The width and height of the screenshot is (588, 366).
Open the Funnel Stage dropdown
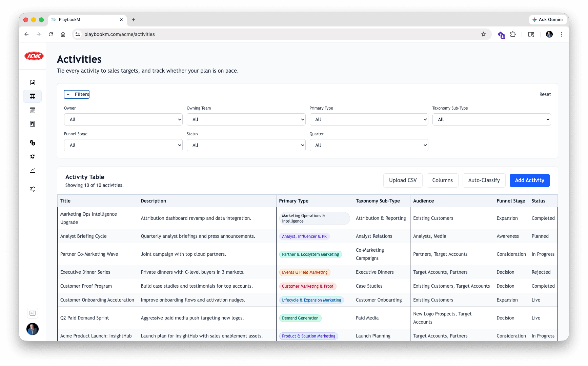point(123,145)
